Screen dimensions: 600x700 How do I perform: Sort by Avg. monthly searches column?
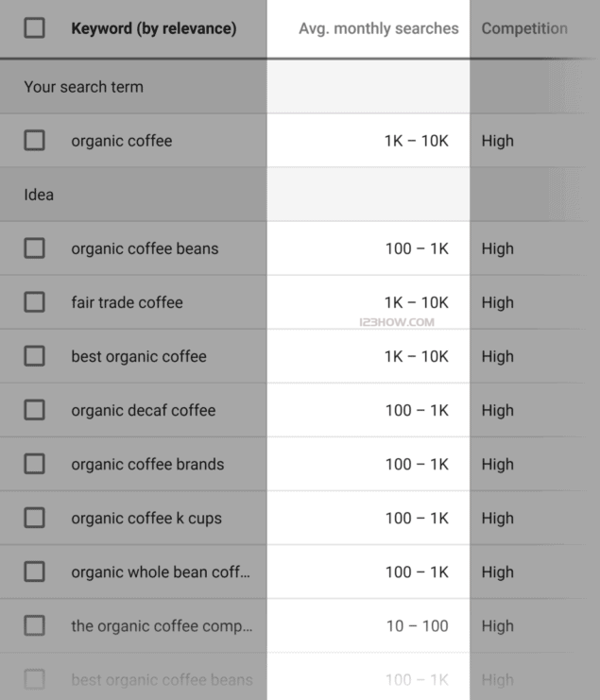tap(378, 28)
